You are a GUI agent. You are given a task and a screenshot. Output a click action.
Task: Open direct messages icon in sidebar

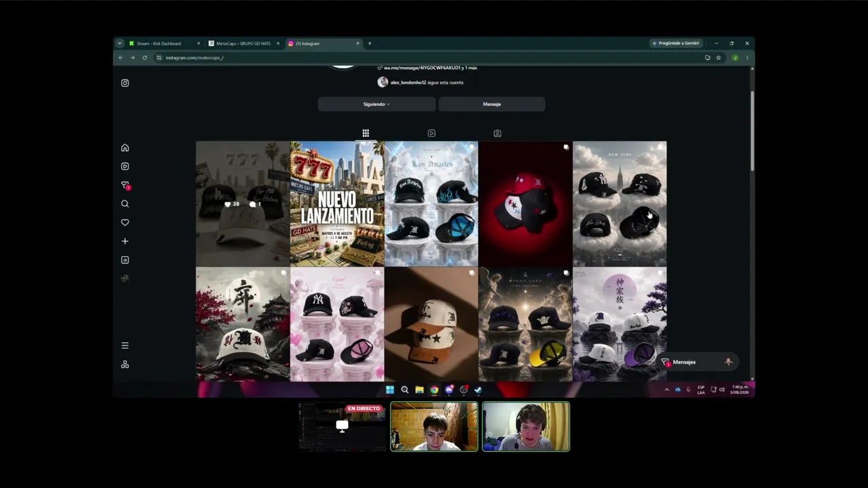coord(125,185)
